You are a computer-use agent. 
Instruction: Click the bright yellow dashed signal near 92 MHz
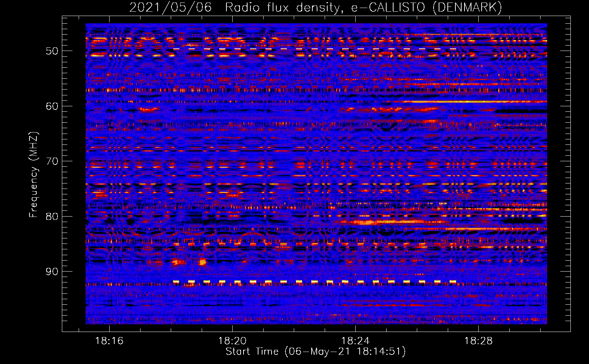click(315, 282)
